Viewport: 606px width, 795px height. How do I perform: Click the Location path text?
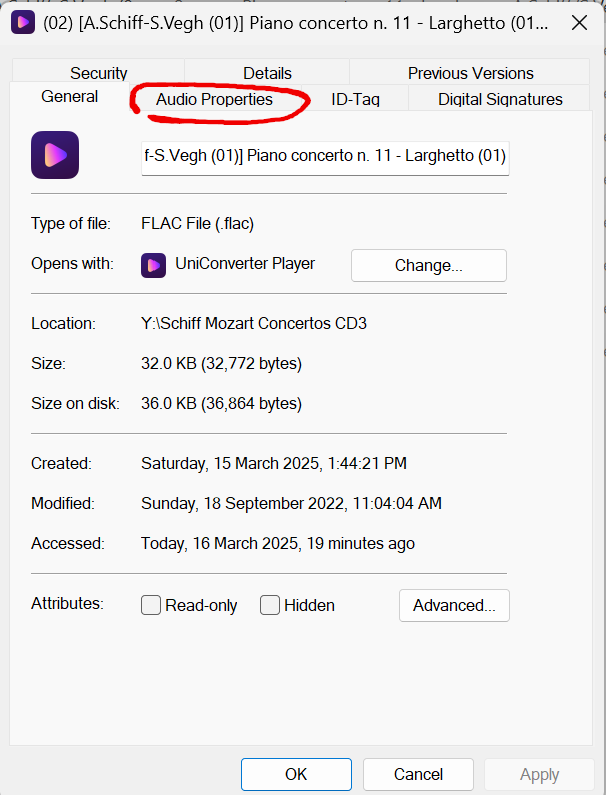(x=254, y=323)
